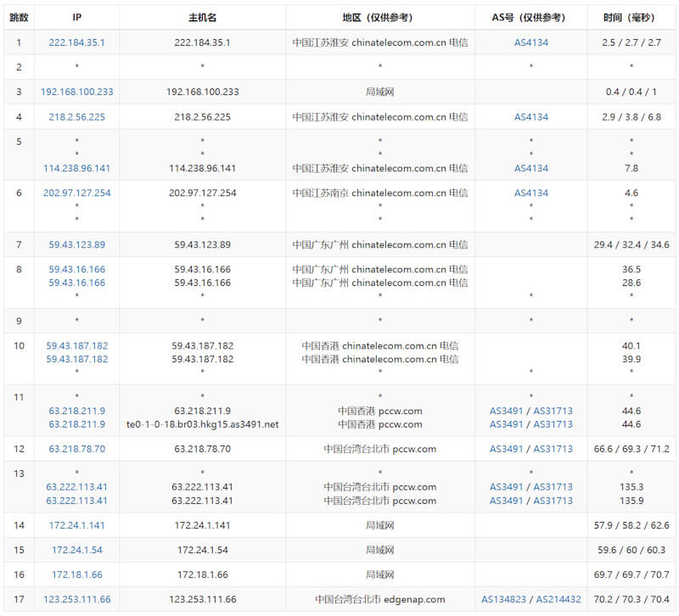Select the time value 66.6 / 69.3 / 71.2

[x=631, y=449]
